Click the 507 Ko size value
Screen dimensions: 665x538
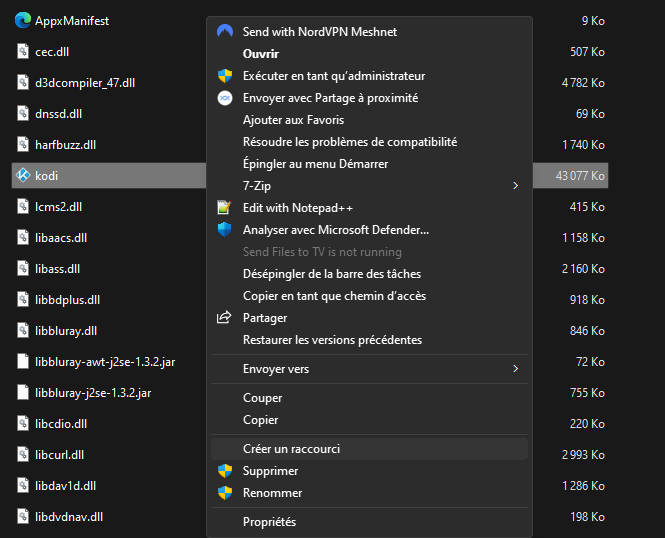tap(587, 52)
